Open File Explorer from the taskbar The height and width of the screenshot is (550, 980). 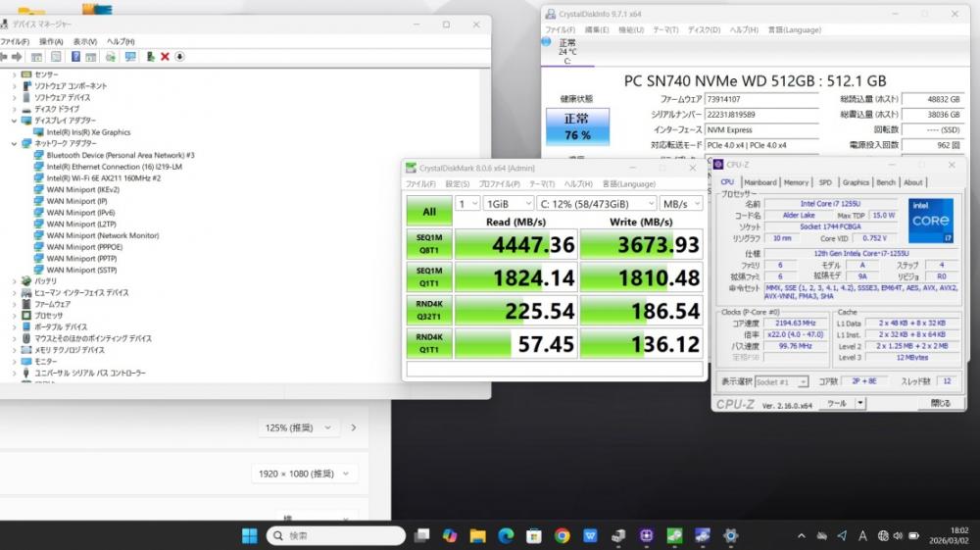point(478,535)
